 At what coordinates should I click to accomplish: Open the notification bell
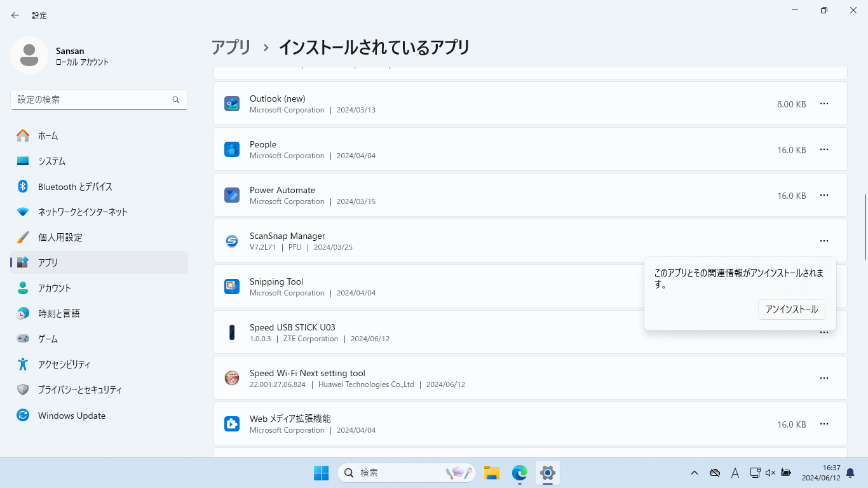point(850,473)
